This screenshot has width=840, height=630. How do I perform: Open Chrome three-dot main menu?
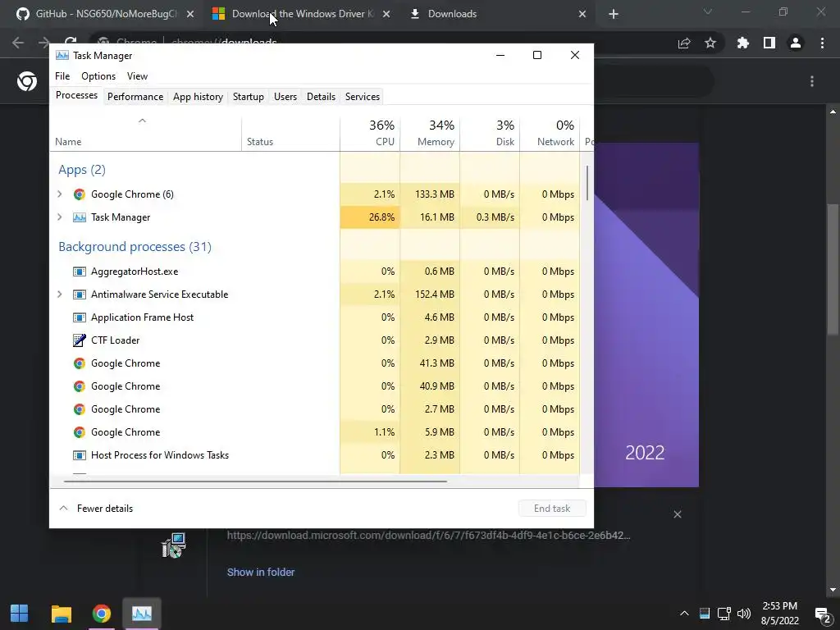pos(822,43)
